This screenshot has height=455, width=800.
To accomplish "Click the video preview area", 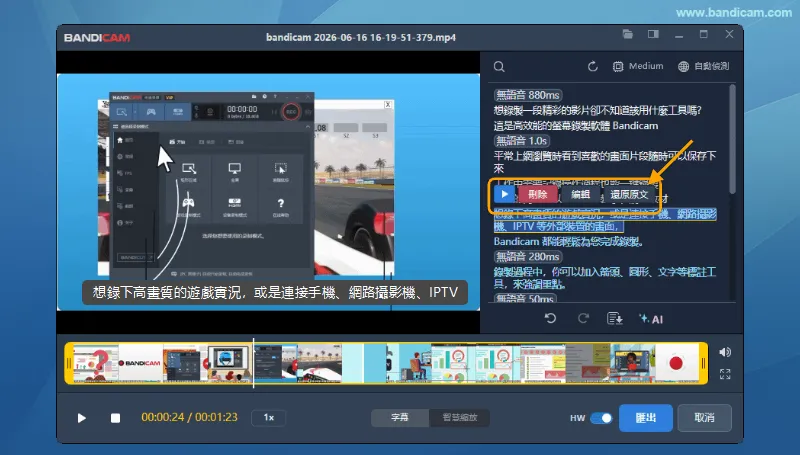I will pyautogui.click(x=268, y=192).
